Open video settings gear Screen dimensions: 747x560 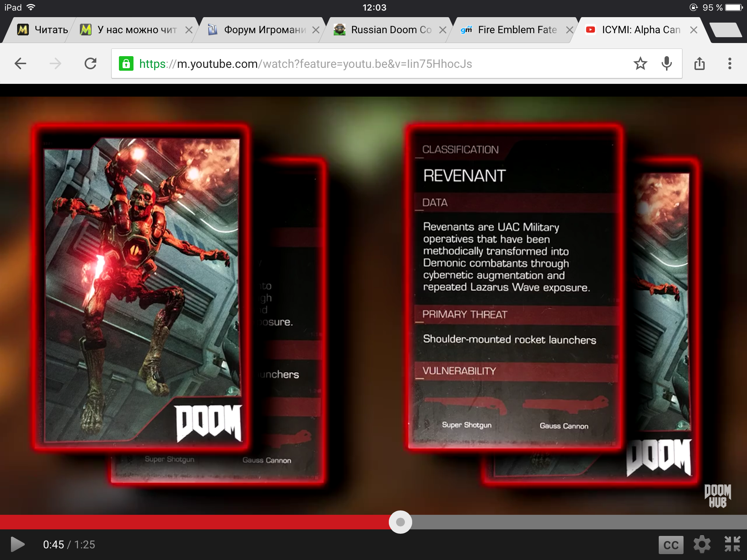[702, 544]
